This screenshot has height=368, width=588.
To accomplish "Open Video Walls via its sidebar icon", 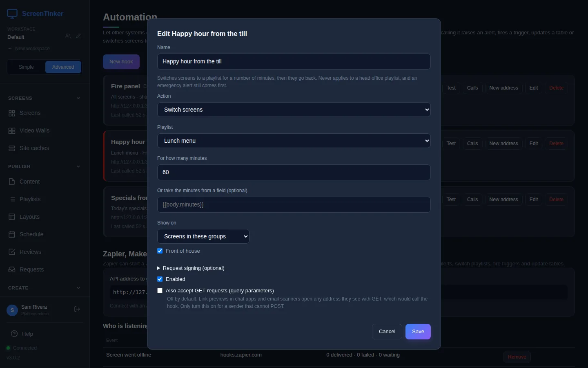I will pyautogui.click(x=12, y=131).
